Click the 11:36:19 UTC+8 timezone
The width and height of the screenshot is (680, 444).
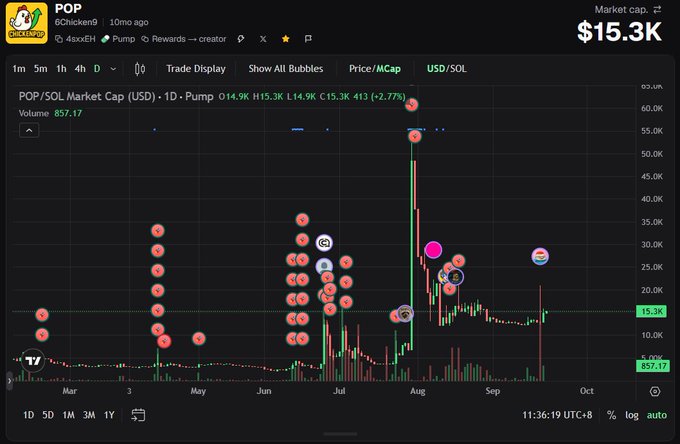557,415
